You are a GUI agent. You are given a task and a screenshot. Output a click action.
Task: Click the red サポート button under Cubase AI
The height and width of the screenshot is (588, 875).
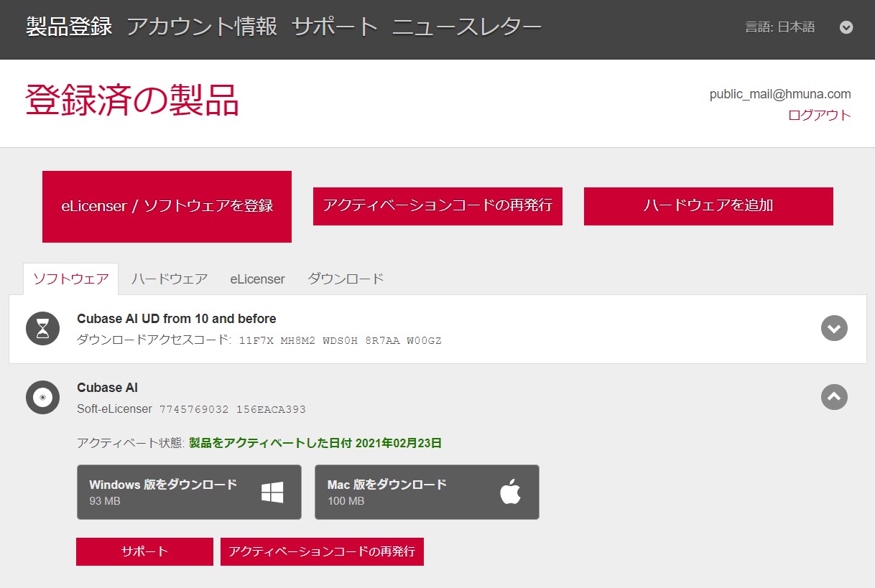[144, 551]
